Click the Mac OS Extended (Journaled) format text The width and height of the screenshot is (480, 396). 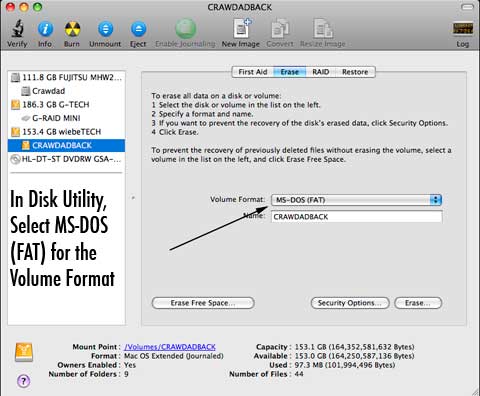pyautogui.click(x=174, y=356)
